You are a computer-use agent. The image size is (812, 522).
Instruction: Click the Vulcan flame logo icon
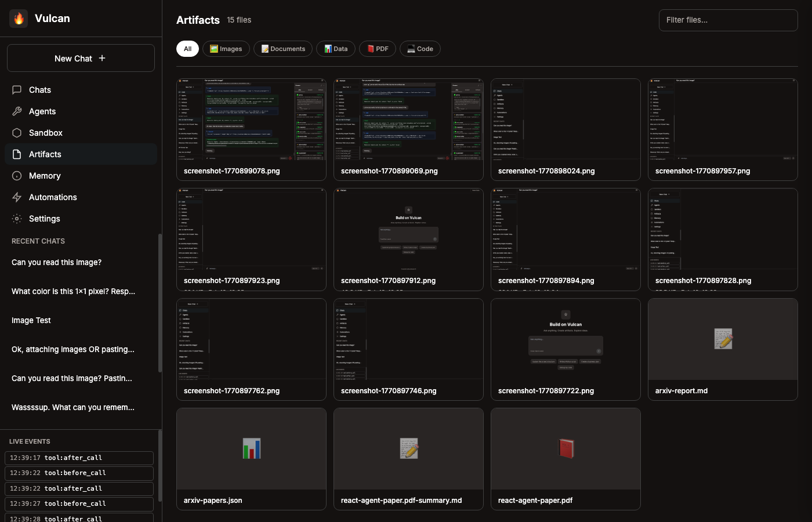[x=19, y=19]
